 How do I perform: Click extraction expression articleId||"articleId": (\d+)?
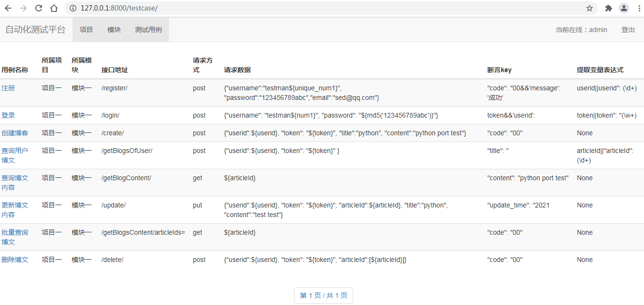(x=605, y=155)
